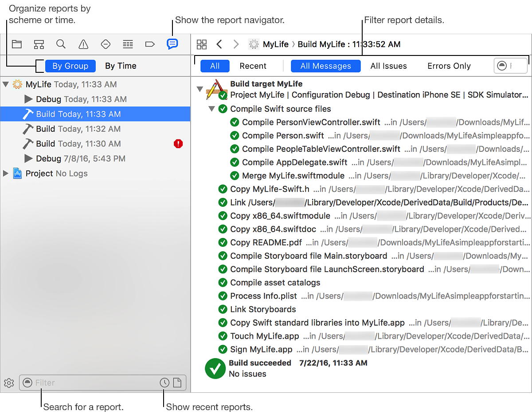
Task: Click the filter icon in report details search
Action: 502,66
